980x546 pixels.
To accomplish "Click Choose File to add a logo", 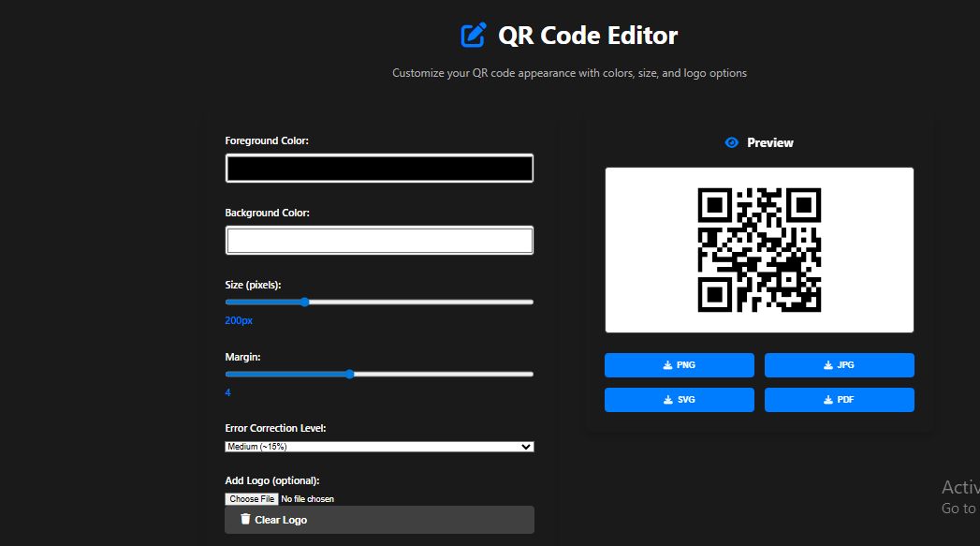I will (251, 499).
